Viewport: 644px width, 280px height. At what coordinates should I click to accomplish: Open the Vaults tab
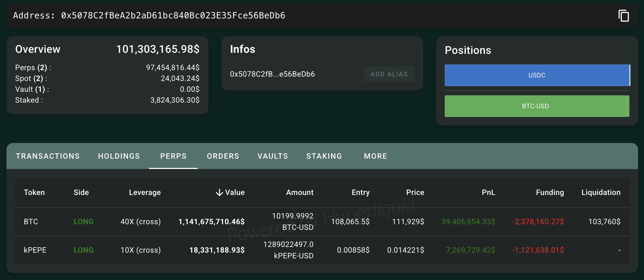tap(273, 156)
